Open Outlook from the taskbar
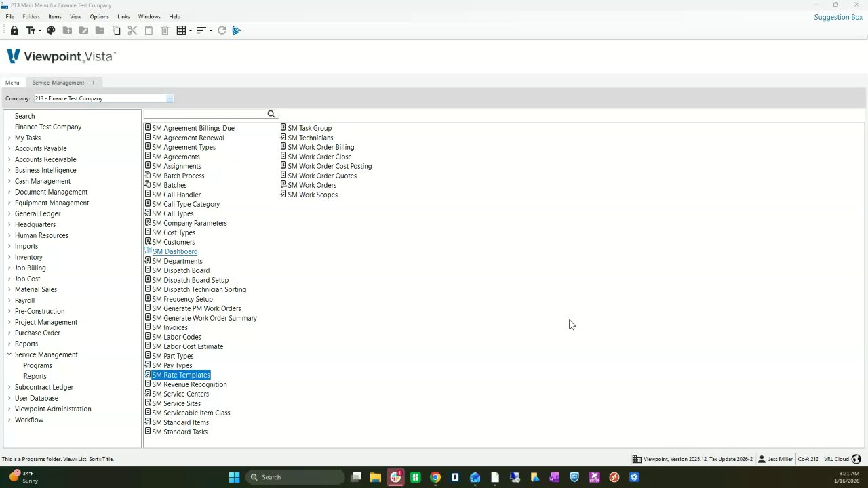Screen dimensions: 868x488 [475, 477]
